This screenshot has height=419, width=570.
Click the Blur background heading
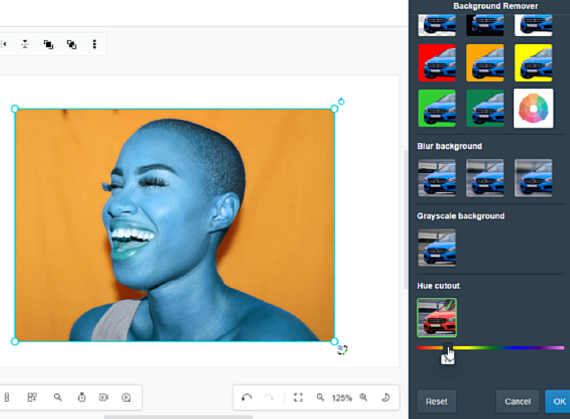[x=450, y=146]
